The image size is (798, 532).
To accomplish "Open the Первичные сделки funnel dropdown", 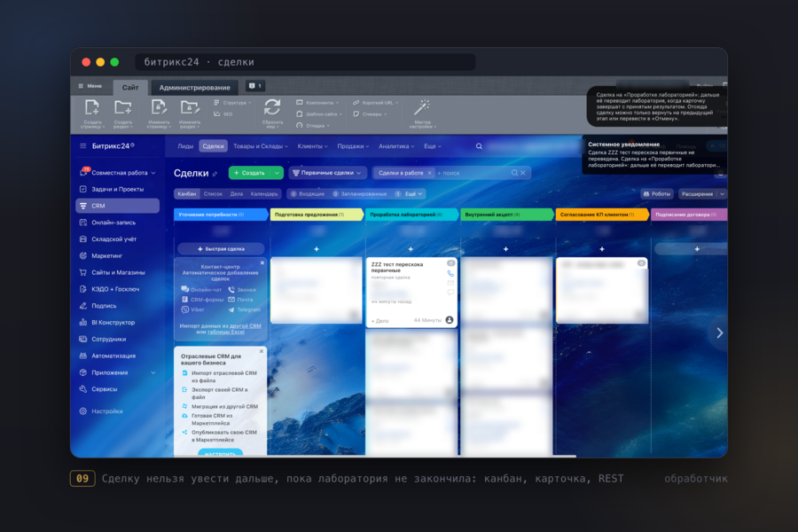I will tap(327, 173).
